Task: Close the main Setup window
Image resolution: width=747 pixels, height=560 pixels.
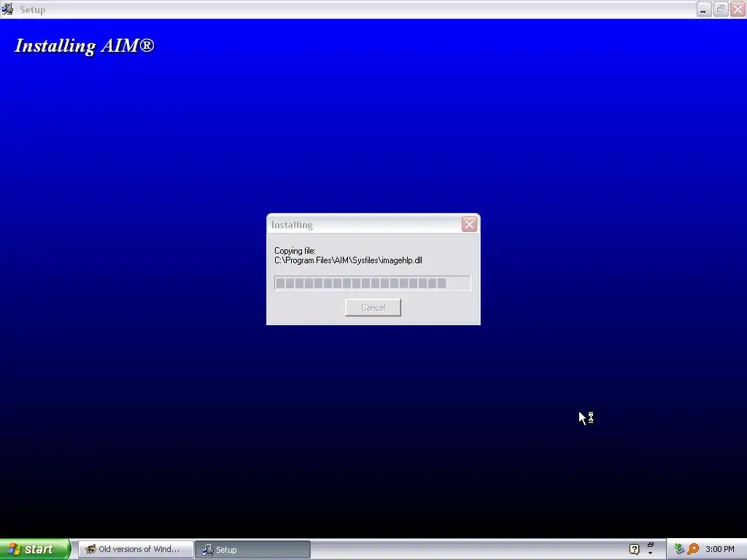Action: point(738,9)
